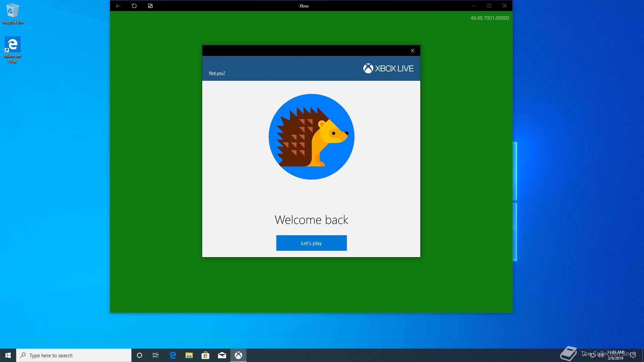Open File Explorer from the taskbar
The width and height of the screenshot is (644, 362).
pos(189,355)
